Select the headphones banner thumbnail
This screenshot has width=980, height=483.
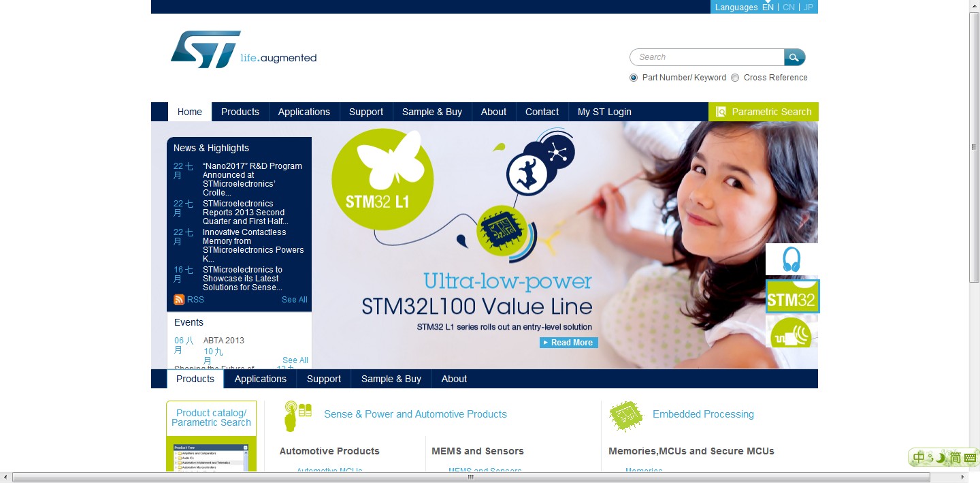point(791,259)
